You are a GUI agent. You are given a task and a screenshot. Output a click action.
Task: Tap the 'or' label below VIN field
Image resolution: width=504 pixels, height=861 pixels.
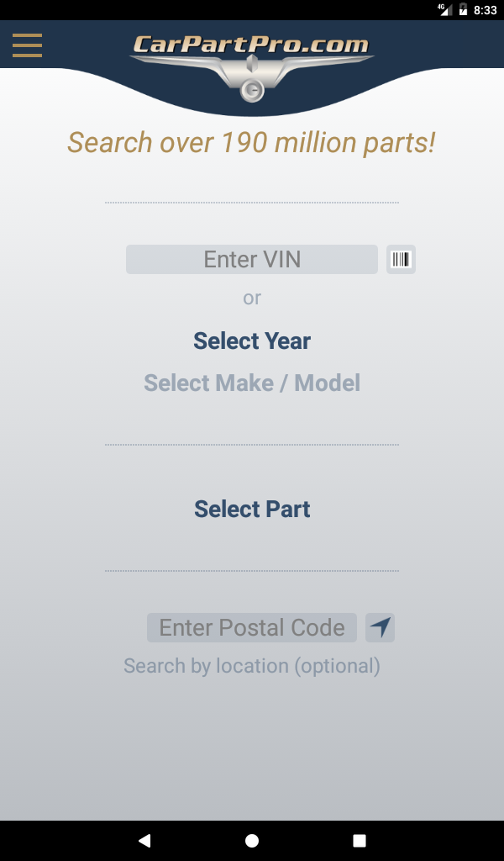(x=252, y=298)
